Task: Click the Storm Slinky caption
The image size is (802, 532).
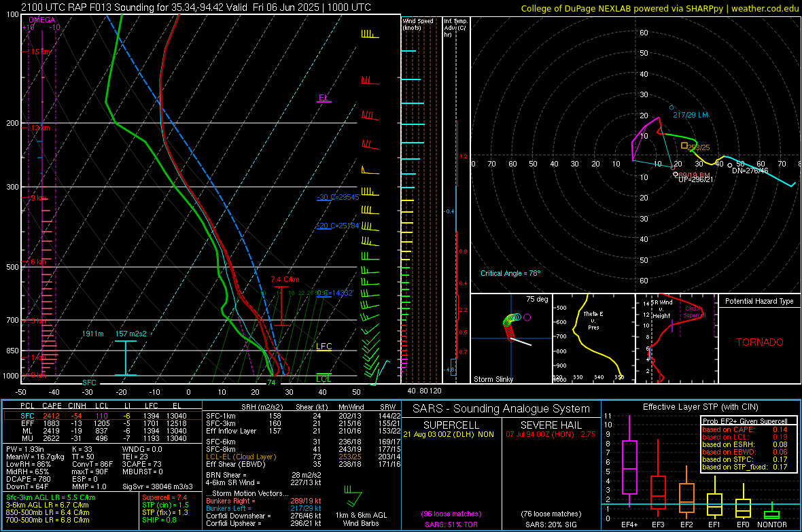Action: [493, 379]
